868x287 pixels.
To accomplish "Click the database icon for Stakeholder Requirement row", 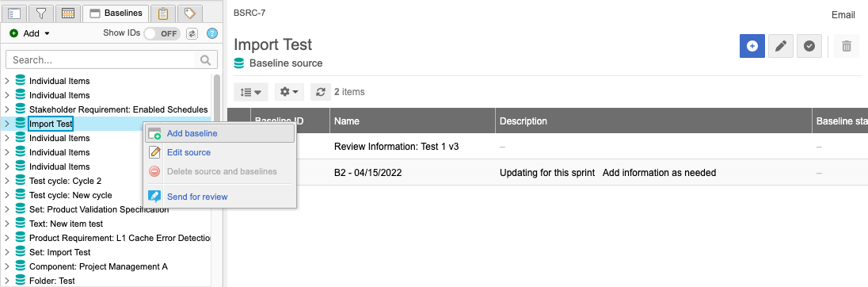I will click(x=21, y=109).
